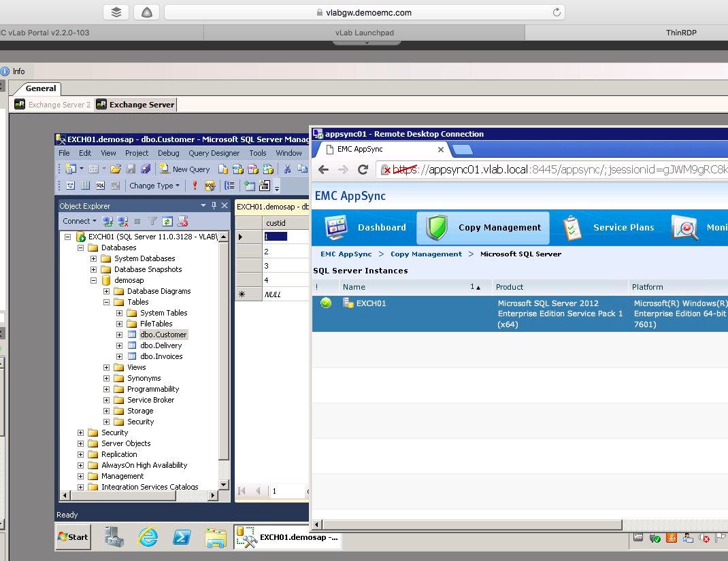Select the General tab

[41, 88]
